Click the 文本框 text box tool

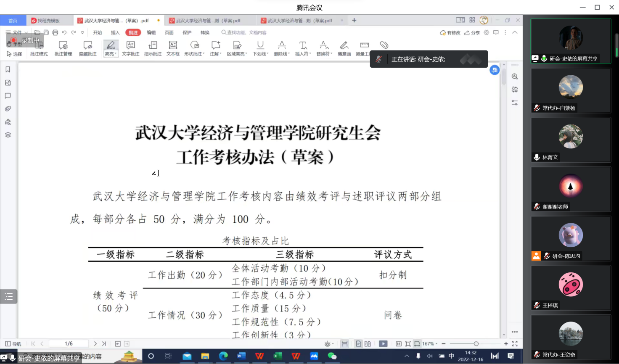(173, 48)
